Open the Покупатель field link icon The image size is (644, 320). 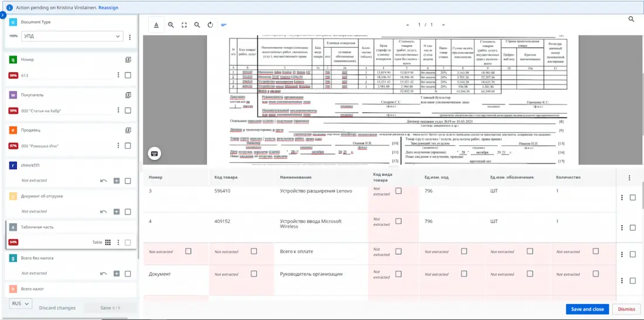coord(128,95)
